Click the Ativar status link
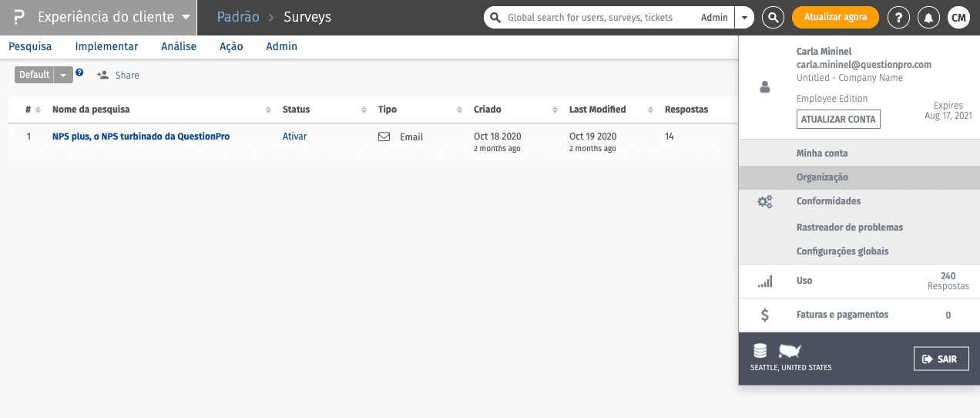Screen dimensions: 980x418 [294, 137]
